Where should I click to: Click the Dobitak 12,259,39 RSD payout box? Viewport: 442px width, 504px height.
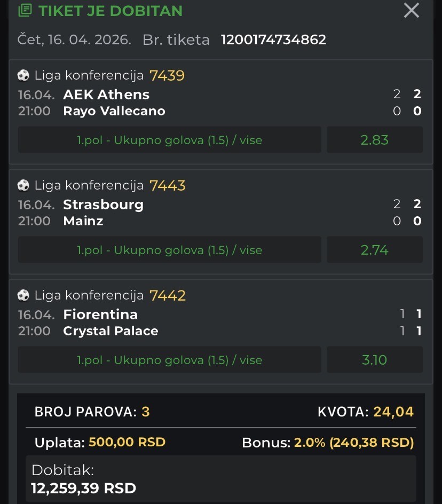point(221,479)
